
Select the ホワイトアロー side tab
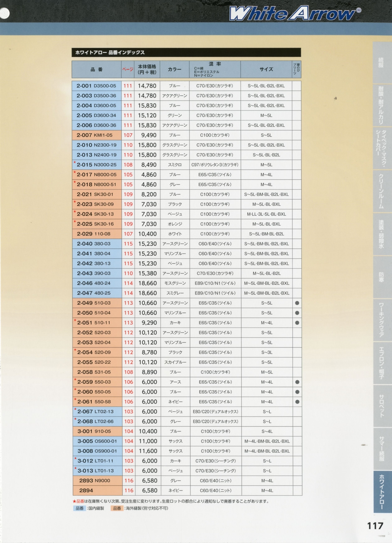tap(382, 492)
